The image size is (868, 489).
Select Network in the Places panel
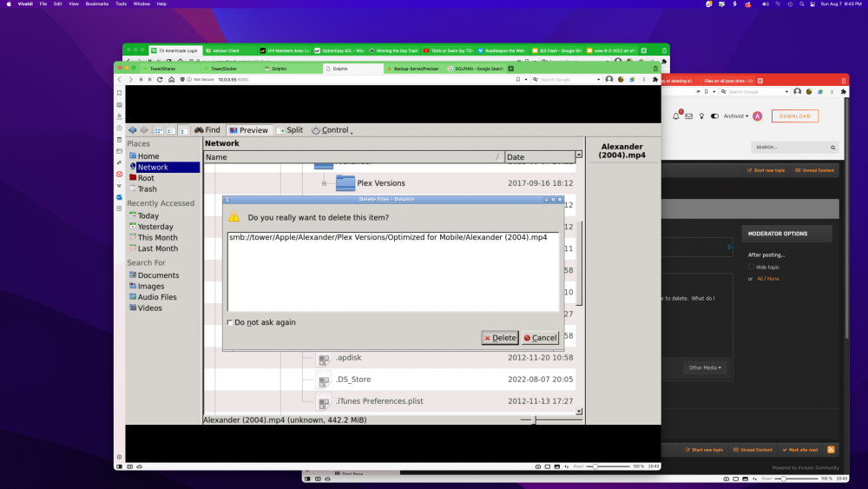163,168
